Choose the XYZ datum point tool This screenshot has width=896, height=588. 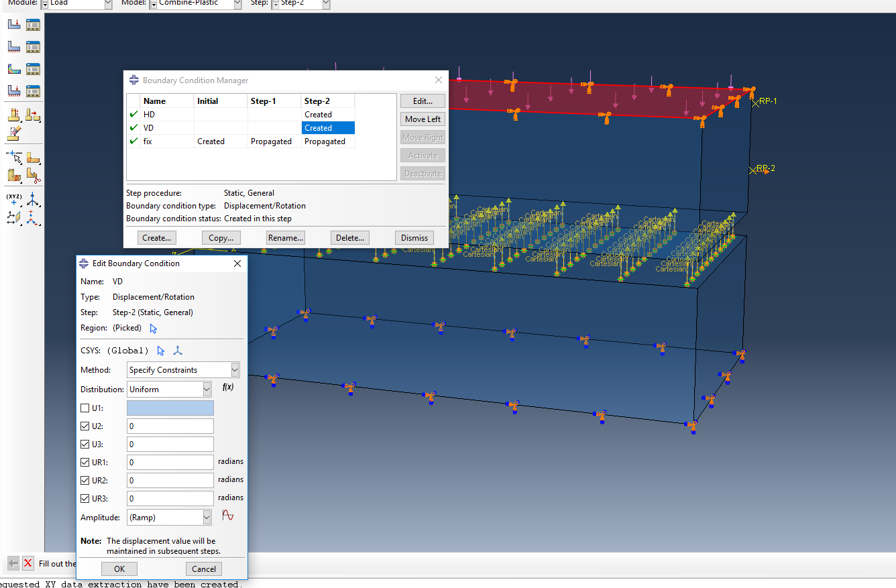(x=13, y=199)
